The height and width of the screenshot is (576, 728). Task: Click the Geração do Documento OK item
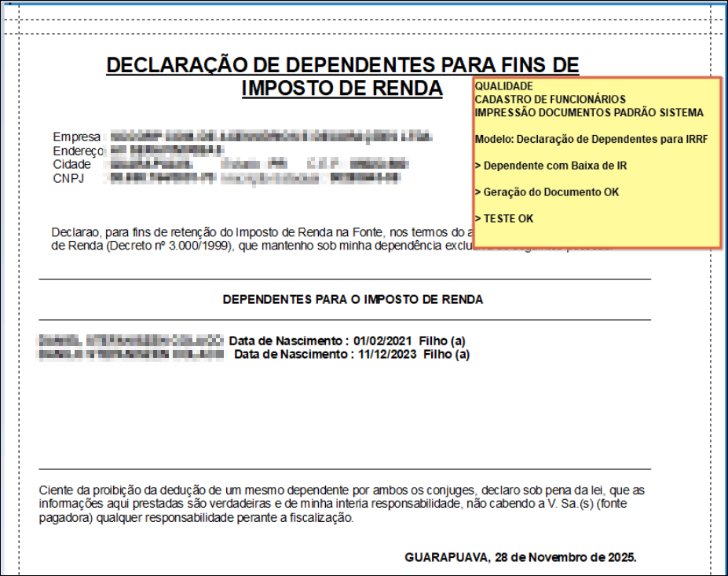point(547,192)
